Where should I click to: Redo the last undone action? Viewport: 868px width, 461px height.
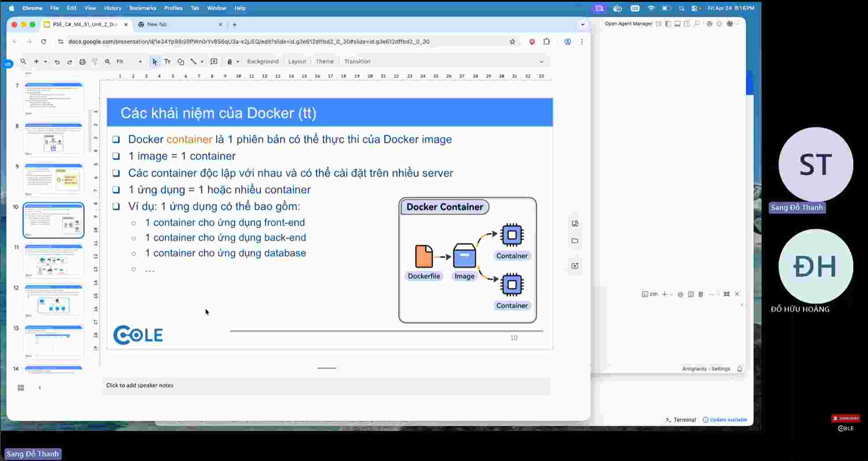(x=70, y=62)
